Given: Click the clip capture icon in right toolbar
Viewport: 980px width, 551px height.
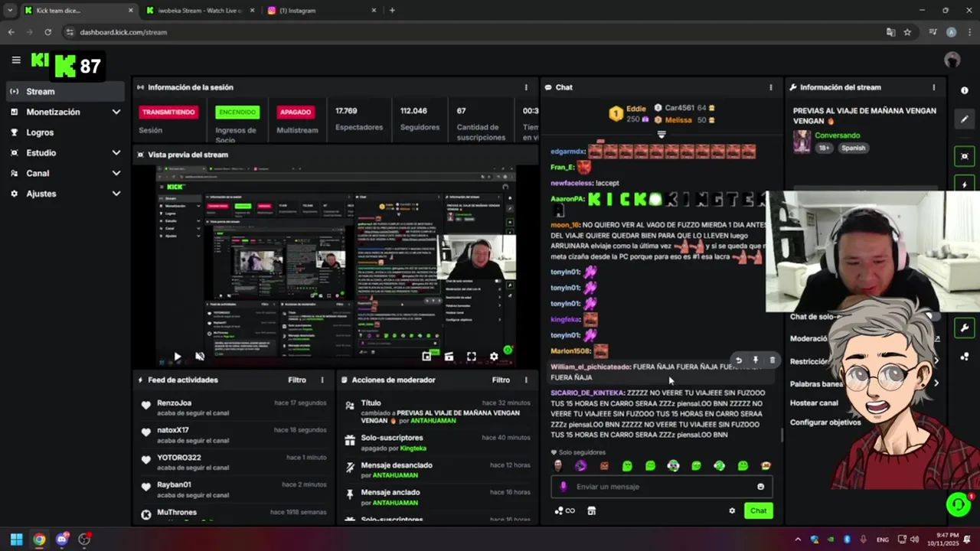Looking at the screenshot, I should (964, 156).
